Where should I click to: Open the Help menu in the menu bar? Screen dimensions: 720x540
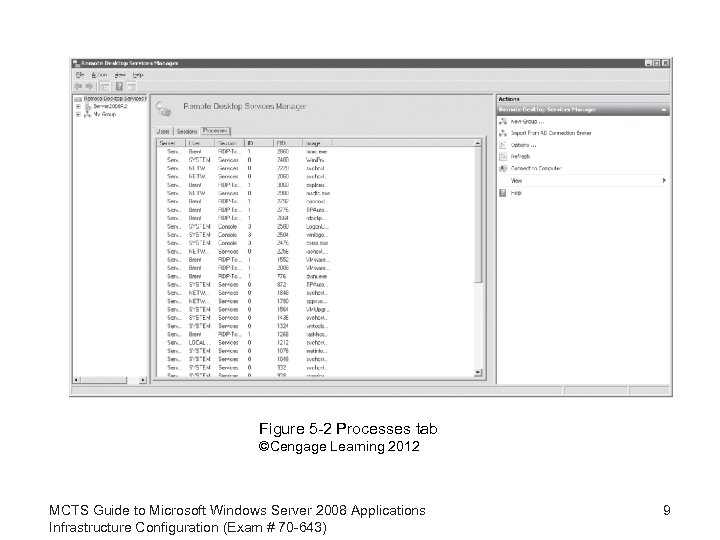[x=138, y=75]
